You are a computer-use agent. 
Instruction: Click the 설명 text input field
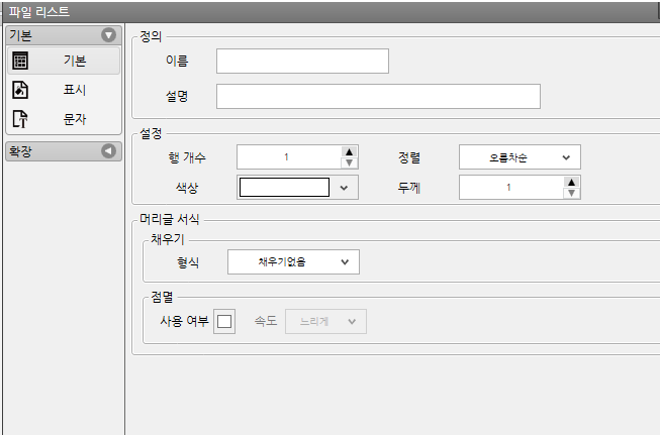tap(378, 96)
